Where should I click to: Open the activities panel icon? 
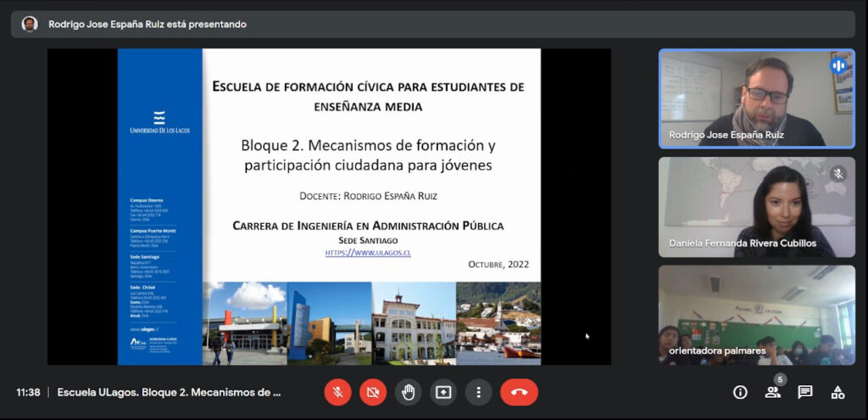tap(837, 392)
